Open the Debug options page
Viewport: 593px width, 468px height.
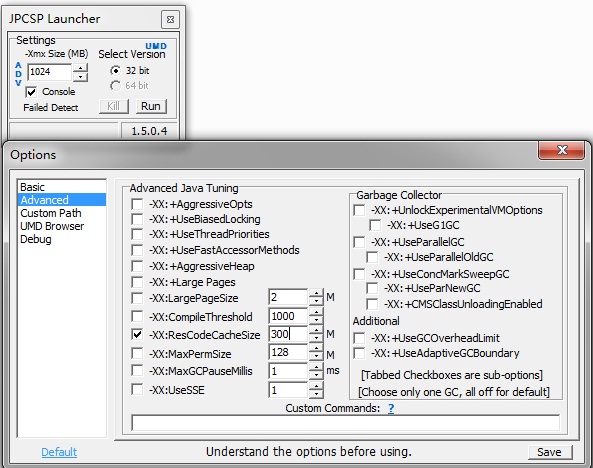[62, 239]
